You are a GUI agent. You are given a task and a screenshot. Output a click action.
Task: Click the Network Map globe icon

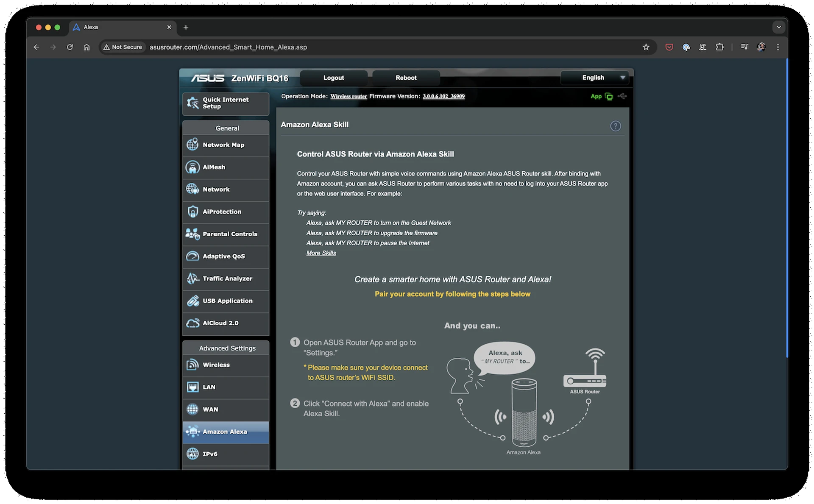[x=192, y=145]
